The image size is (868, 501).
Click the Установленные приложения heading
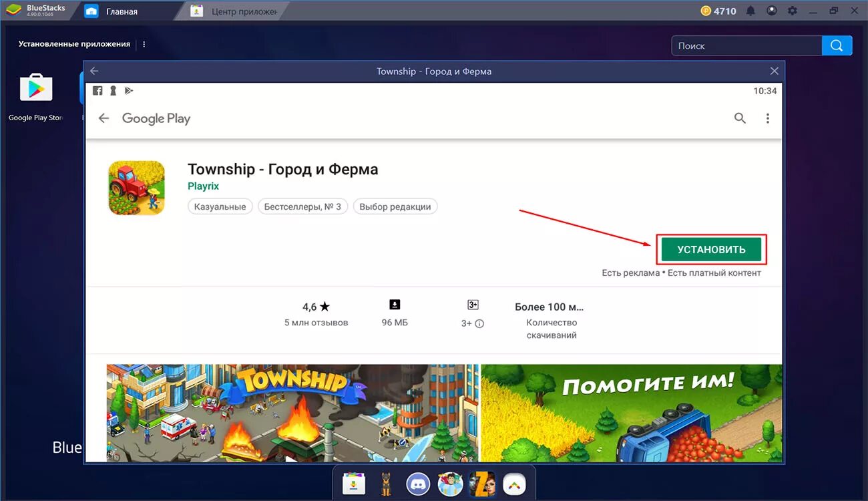coord(74,44)
